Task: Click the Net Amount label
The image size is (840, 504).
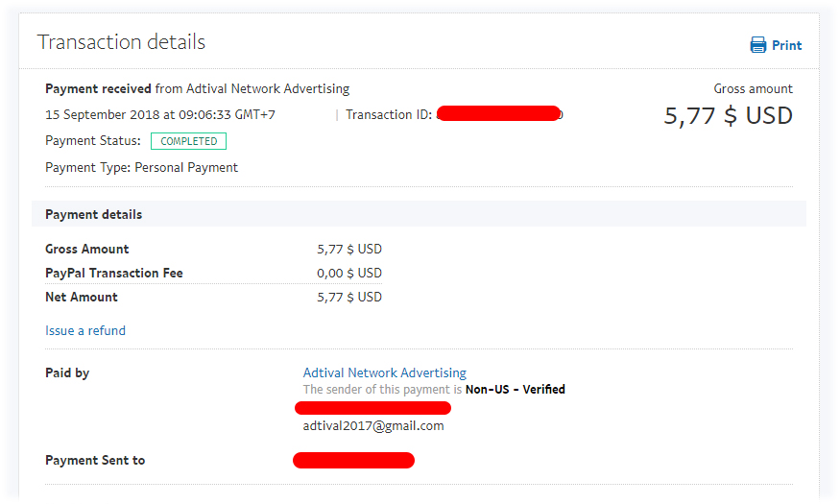Action: 82,297
